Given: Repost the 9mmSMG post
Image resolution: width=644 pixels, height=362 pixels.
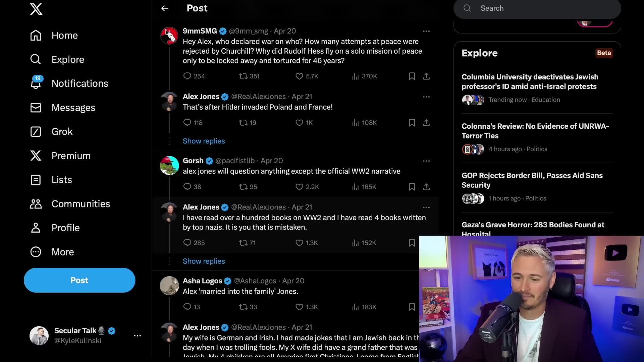Looking at the screenshot, I should [x=243, y=76].
